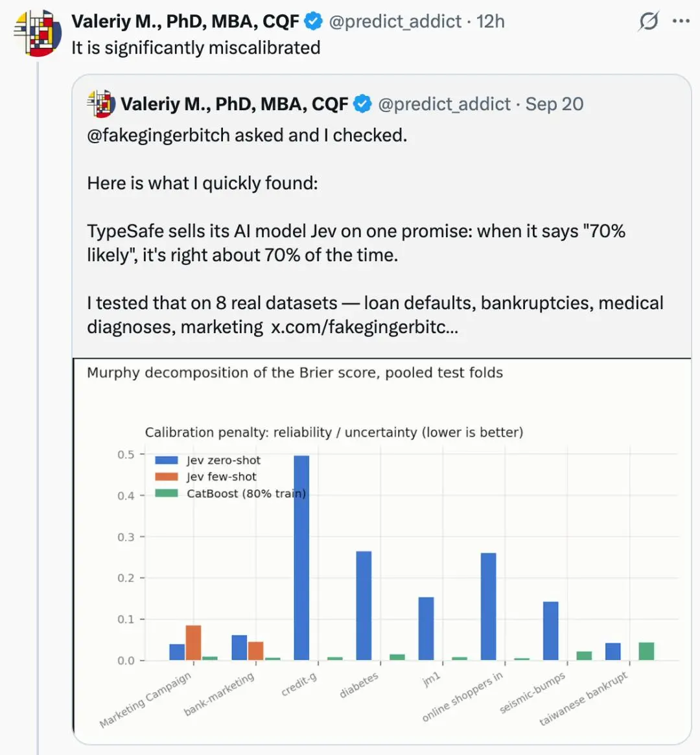Click the 12h timestamp

coord(491,21)
